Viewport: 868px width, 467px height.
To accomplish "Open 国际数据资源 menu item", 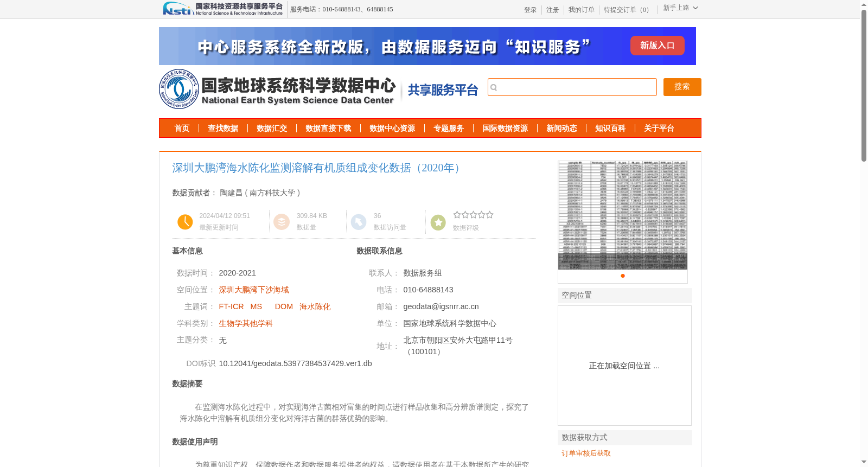I will (x=505, y=129).
